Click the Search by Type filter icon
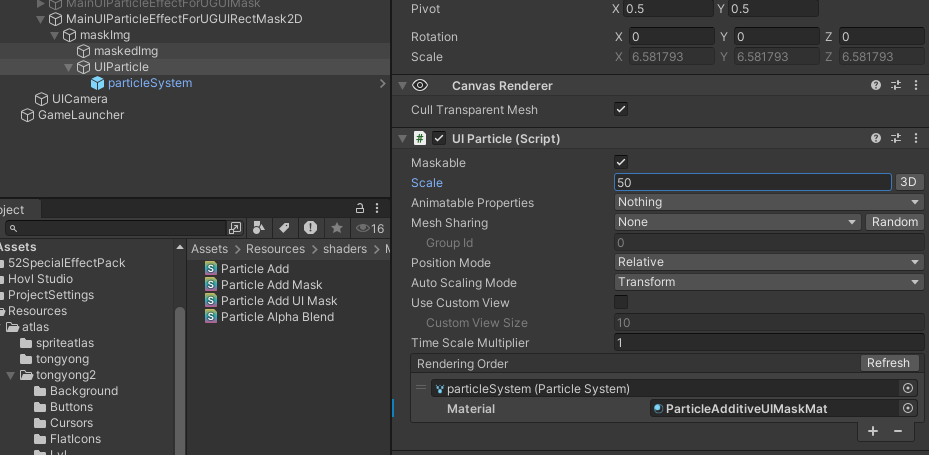This screenshot has height=455, width=929. [259, 228]
